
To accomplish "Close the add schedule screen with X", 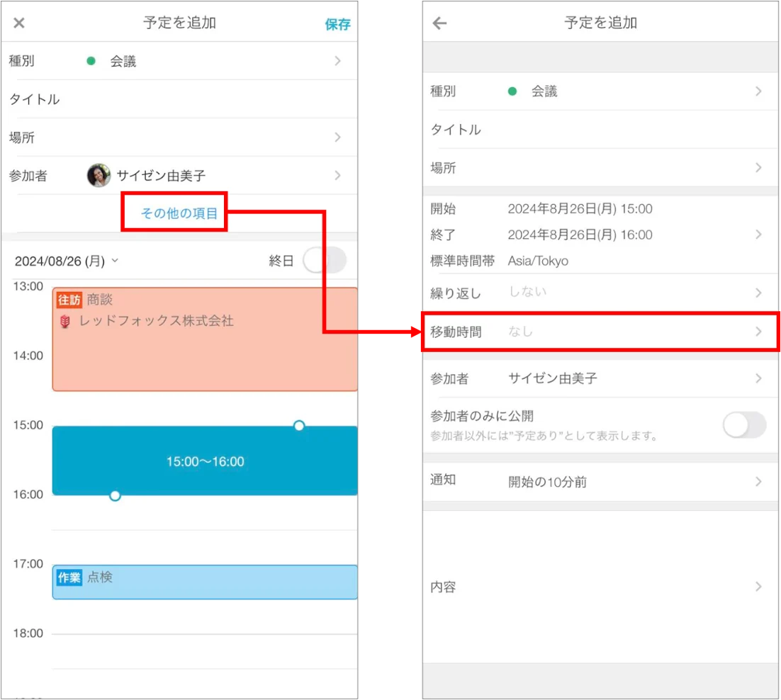I will click(x=19, y=23).
